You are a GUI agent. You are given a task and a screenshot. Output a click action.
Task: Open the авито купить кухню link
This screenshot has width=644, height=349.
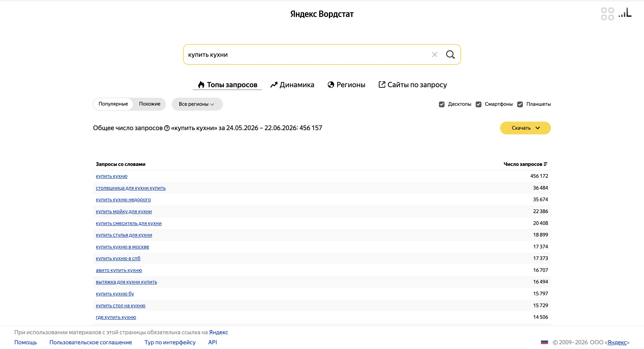pos(119,270)
